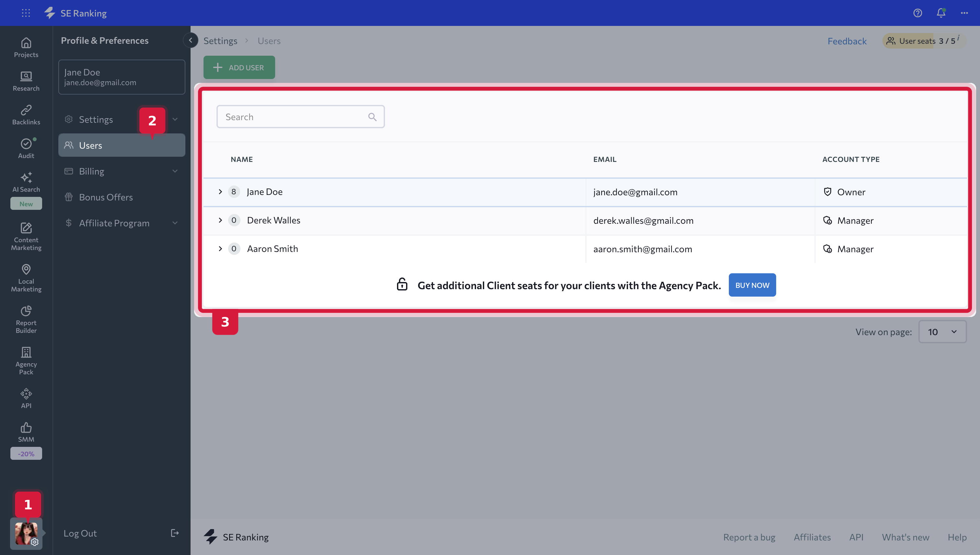Expand the Affiliate Program chevron
Screen dimensions: 980x555
pos(175,223)
